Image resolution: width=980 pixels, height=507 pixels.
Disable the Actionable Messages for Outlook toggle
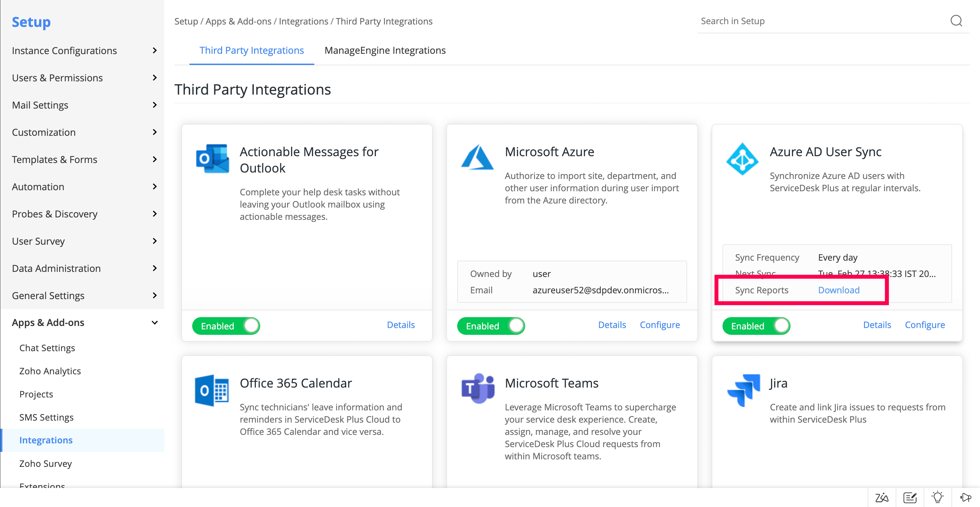[226, 326]
